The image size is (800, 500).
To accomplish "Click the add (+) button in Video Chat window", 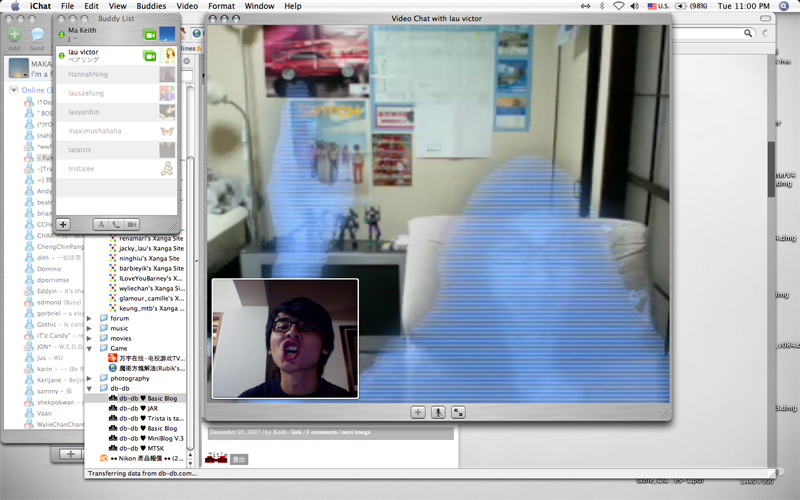I will tap(418, 412).
